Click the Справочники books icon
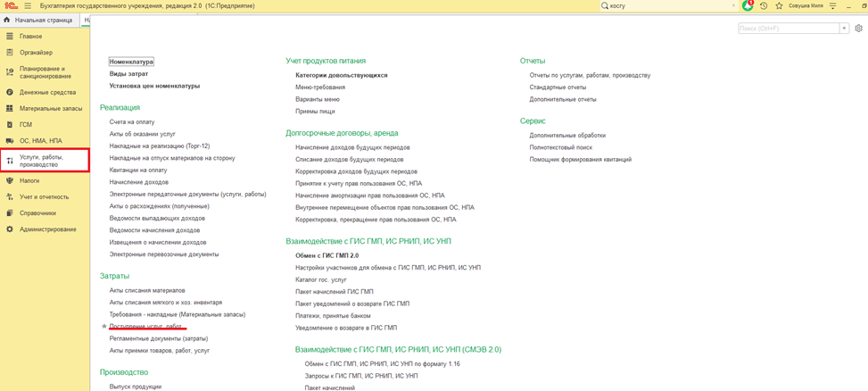 10,212
